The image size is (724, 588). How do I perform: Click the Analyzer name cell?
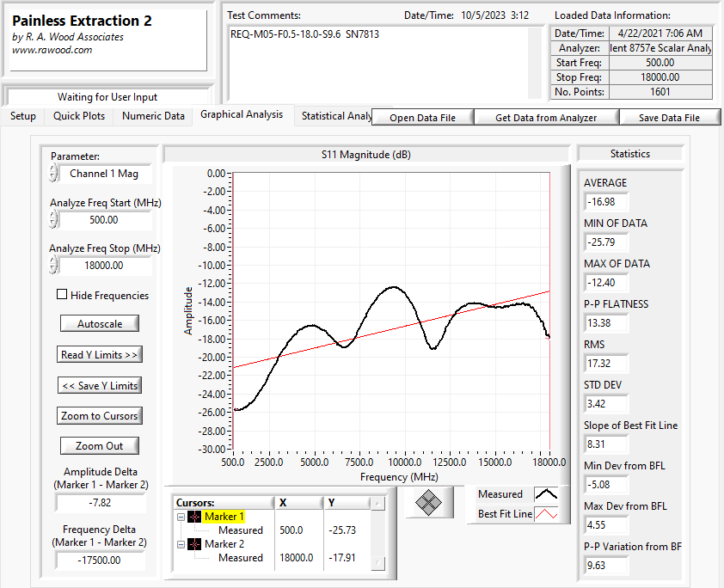(x=660, y=48)
